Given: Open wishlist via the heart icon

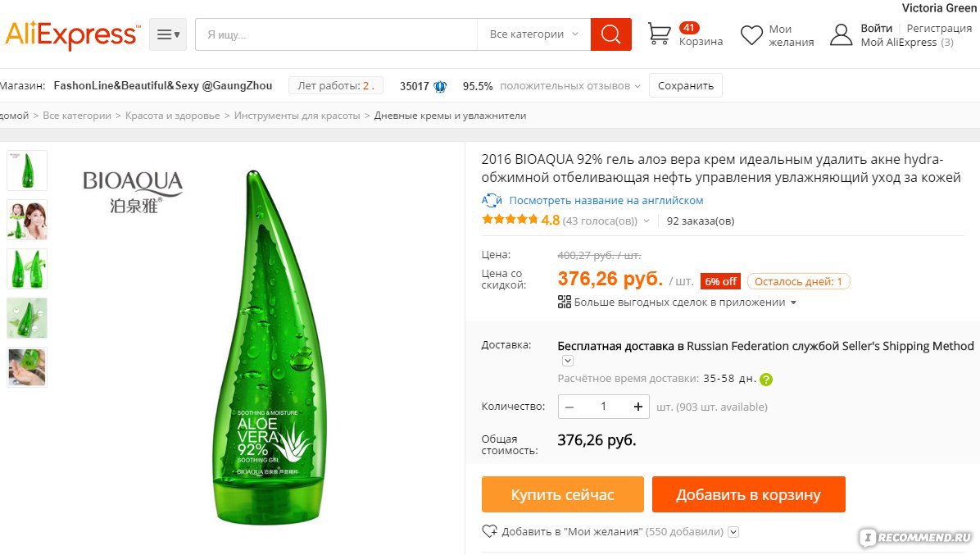Looking at the screenshot, I should (x=751, y=35).
